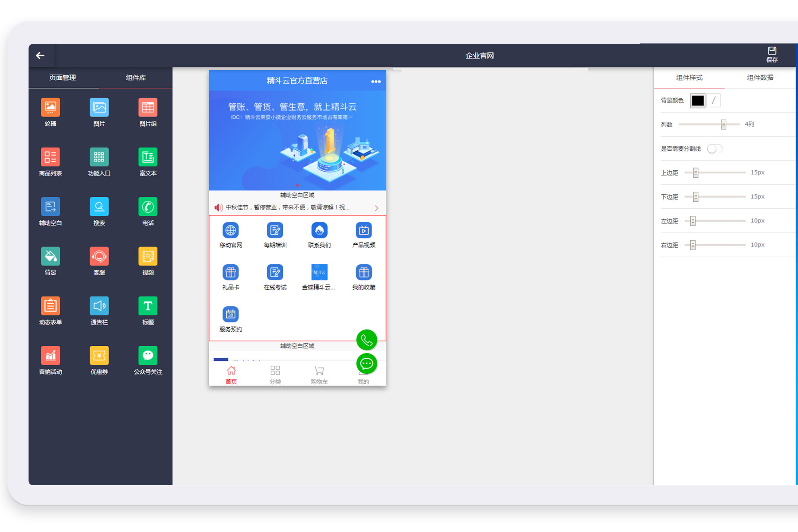The width and height of the screenshot is (798, 532).
Task: Open the 页面管理 tab
Action: coord(63,78)
